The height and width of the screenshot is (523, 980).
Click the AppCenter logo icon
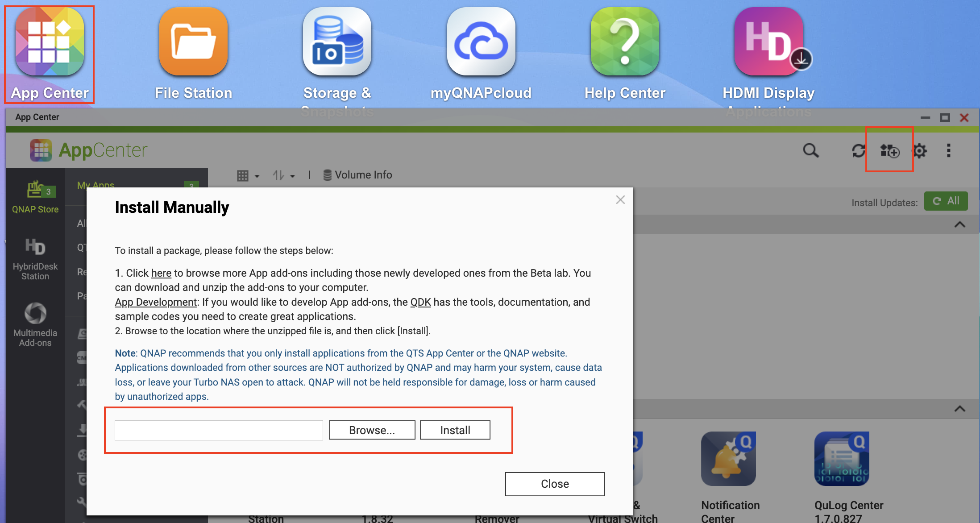click(x=41, y=150)
